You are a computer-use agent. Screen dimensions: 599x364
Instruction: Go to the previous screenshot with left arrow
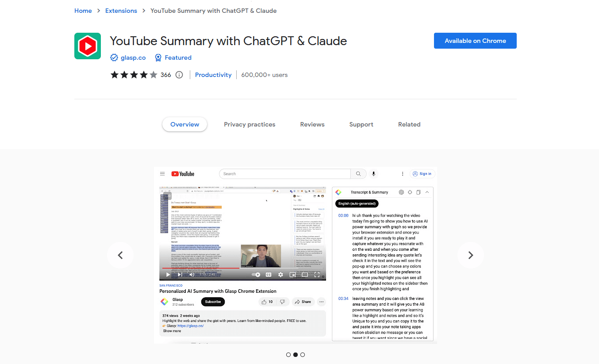[x=120, y=255]
